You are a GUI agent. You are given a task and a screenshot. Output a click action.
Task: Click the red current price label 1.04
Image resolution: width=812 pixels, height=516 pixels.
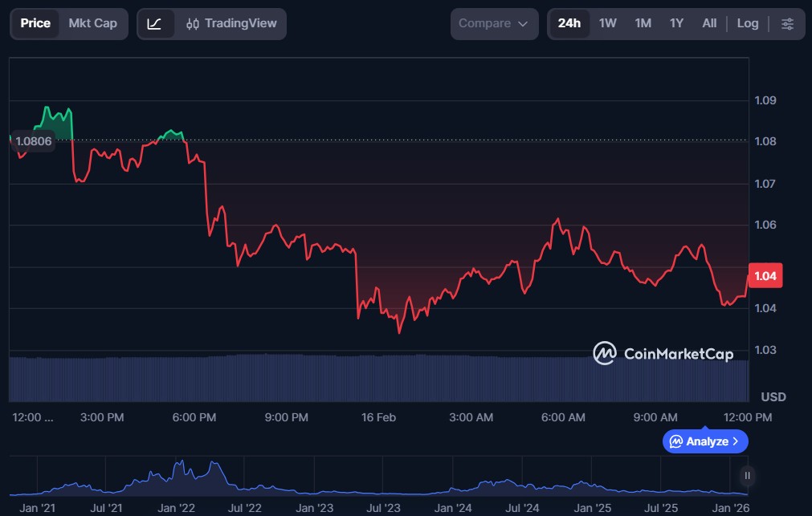click(x=765, y=276)
